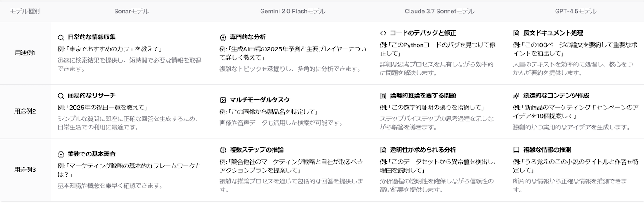This screenshot has width=644, height=204.
Task: Click description starting 詳細な思考プロセスを共有
Action: tap(437, 69)
